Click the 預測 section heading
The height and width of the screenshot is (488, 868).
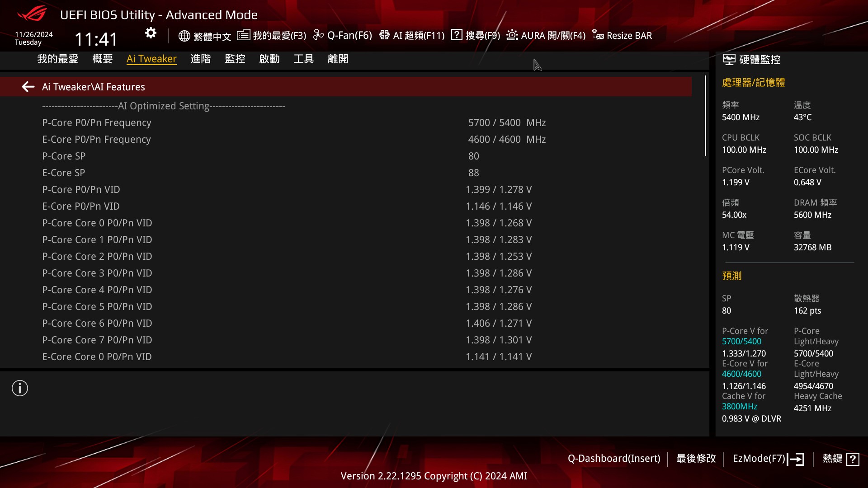(731, 276)
